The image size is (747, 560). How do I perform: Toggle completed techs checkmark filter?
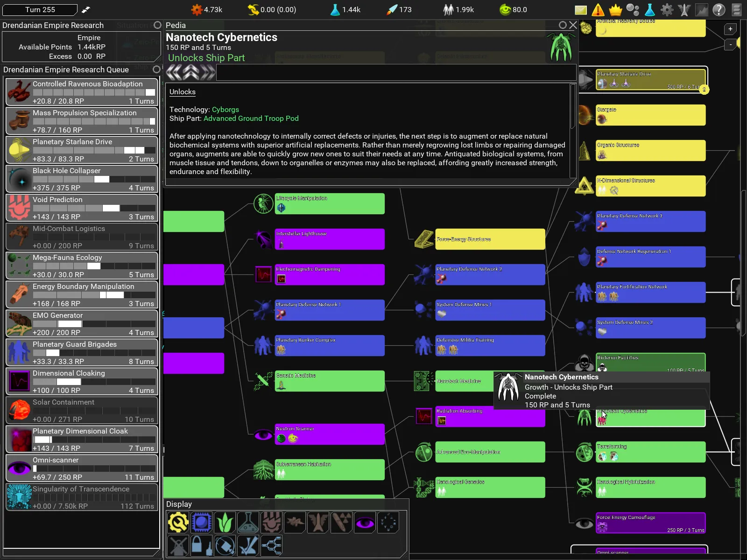coord(248,545)
